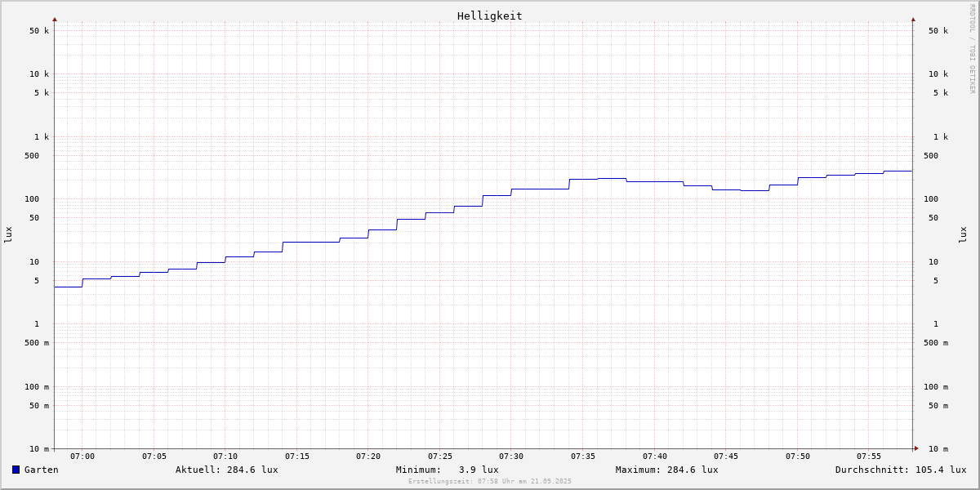Click the Erstellungszeit timestamp footer text
The height and width of the screenshot is (490, 980).
click(490, 482)
